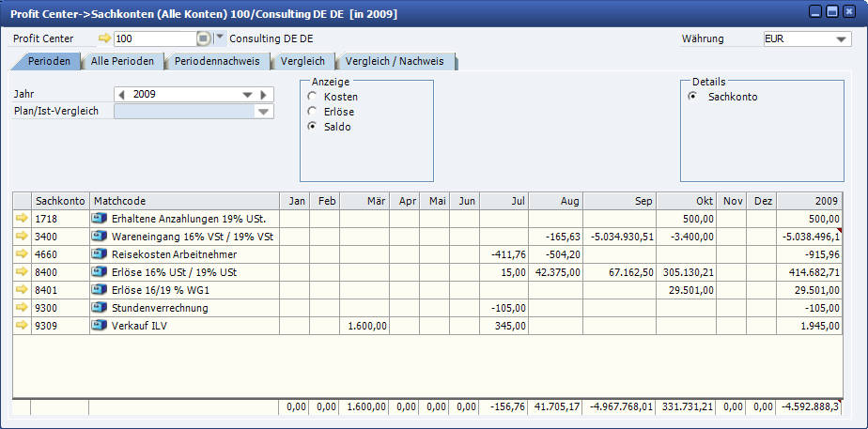Click the Sachkonto column header
This screenshot has height=429, width=868.
60,201
